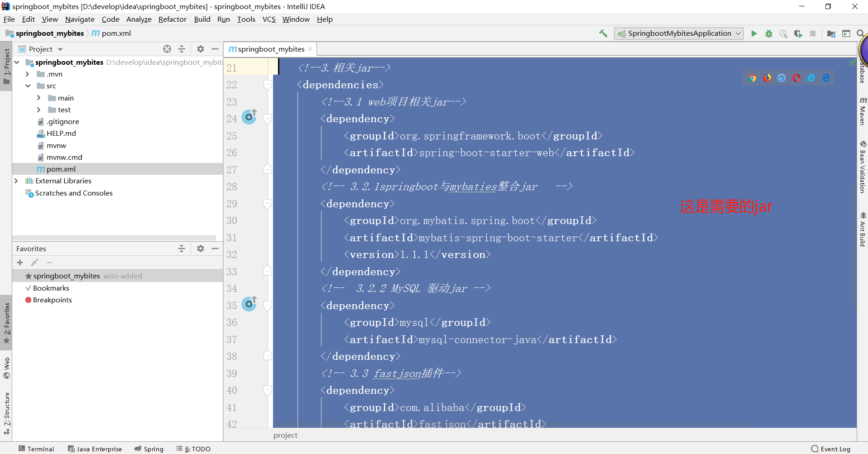Viewport: 868px width, 454px height.
Task: Click the locate/scroll-from-source target icon in Project panel
Action: [x=167, y=49]
